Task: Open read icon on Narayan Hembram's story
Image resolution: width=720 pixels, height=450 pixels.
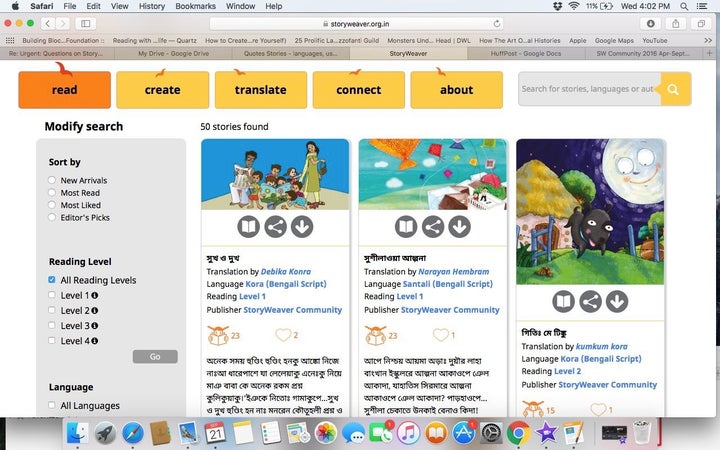Action: pyautogui.click(x=406, y=227)
